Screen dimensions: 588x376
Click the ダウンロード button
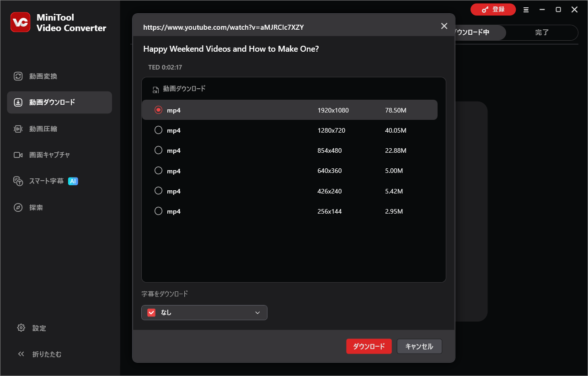click(x=369, y=346)
